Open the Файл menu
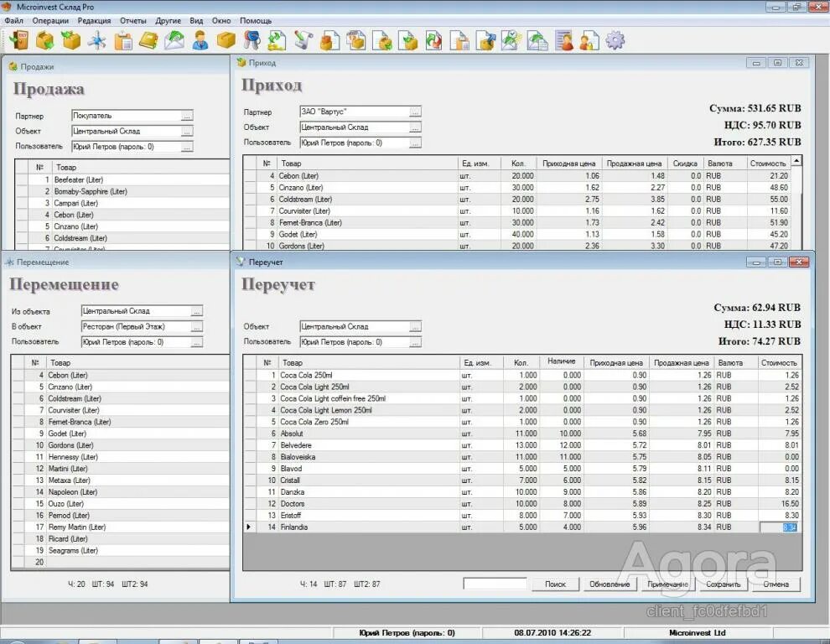 click(13, 21)
